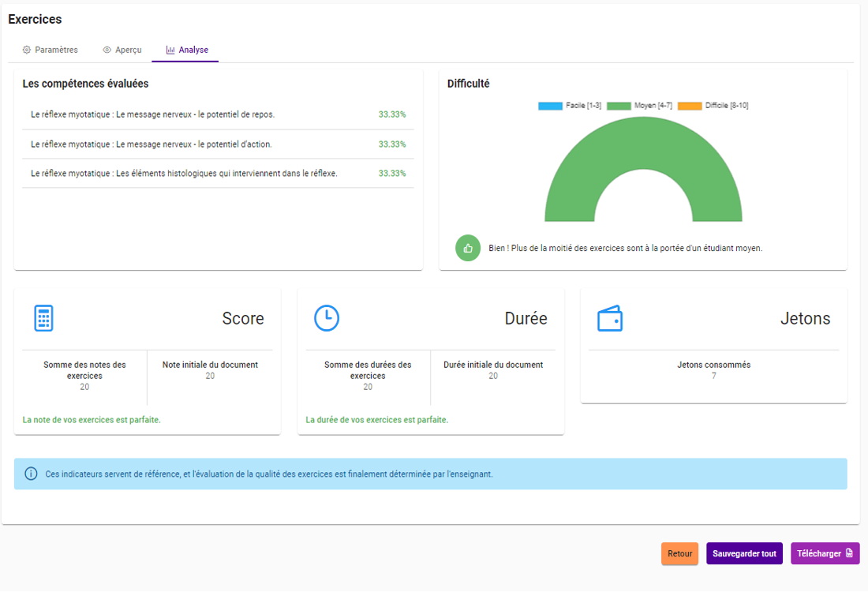Click the wallet icon in Jetons card
Image resolution: width=868 pixels, height=592 pixels.
[x=610, y=318]
